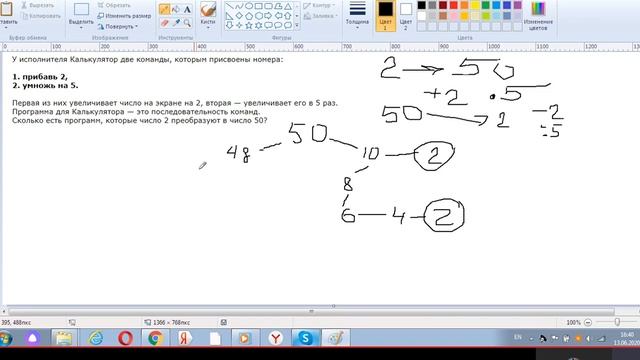This screenshot has width=640, height=360.
Task: Open Google Chrome from the taskbar
Action: pyautogui.click(x=156, y=338)
